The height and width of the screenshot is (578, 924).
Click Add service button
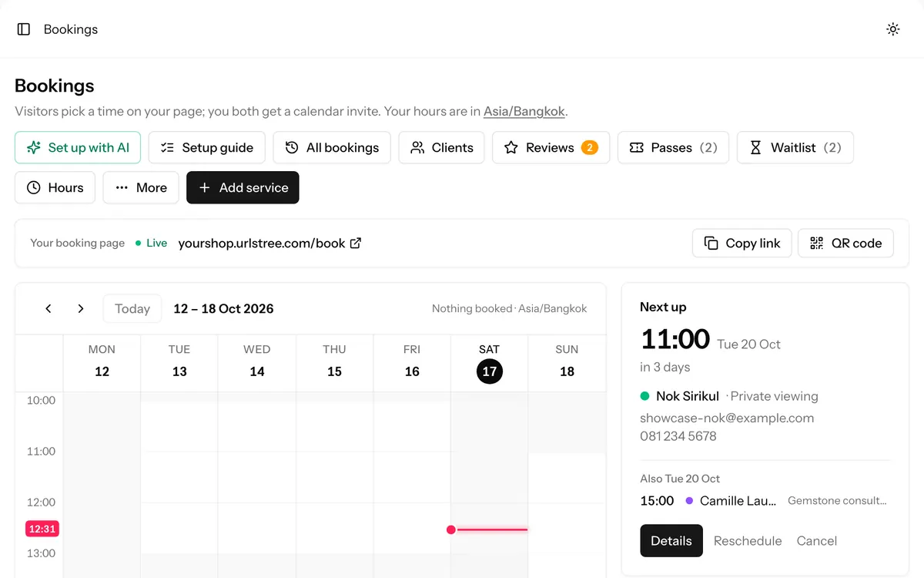(x=243, y=187)
